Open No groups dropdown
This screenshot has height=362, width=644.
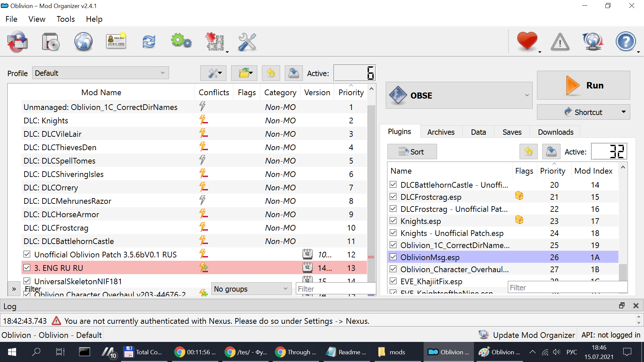click(x=251, y=289)
